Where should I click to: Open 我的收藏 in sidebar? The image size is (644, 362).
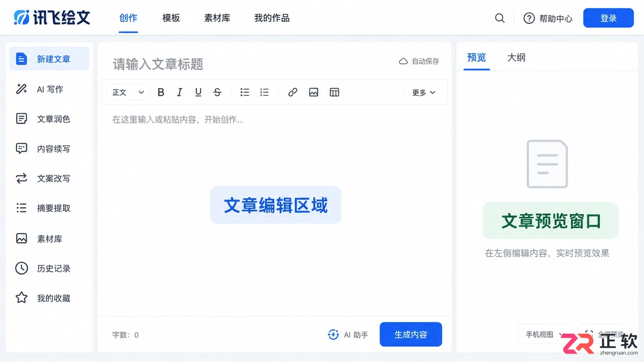coord(49,298)
